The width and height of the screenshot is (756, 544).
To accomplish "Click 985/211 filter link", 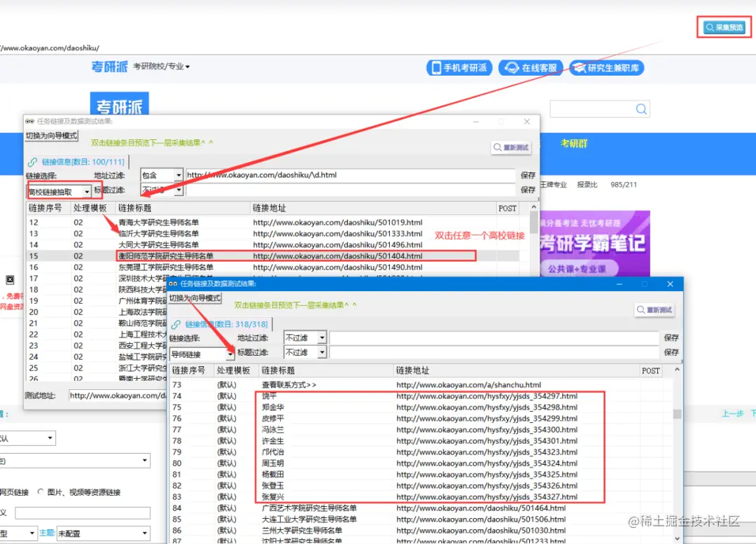I will (x=623, y=185).
